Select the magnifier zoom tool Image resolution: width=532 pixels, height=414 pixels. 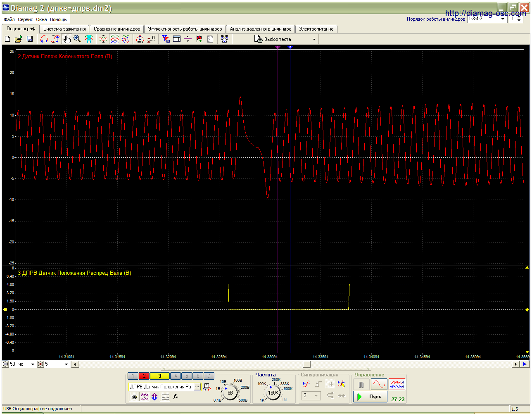(x=77, y=39)
